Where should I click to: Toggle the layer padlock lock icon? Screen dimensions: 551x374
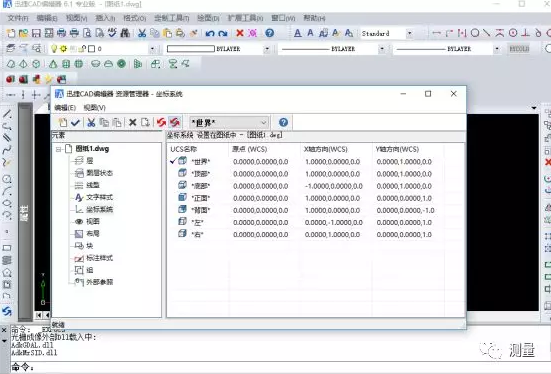coord(83,49)
